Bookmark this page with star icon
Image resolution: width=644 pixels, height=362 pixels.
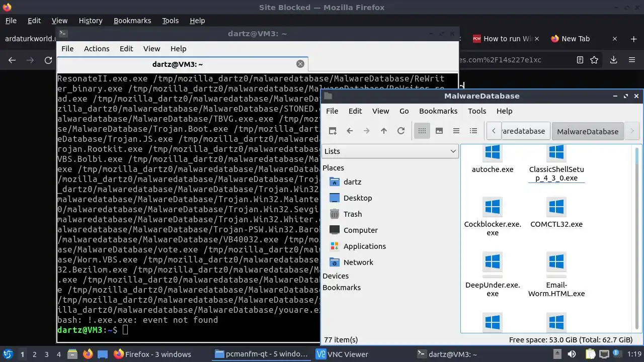point(594,60)
